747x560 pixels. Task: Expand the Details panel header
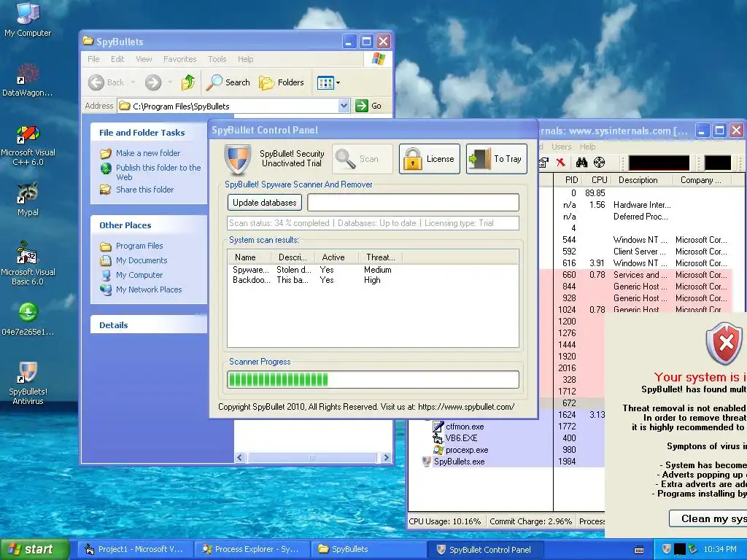149,324
